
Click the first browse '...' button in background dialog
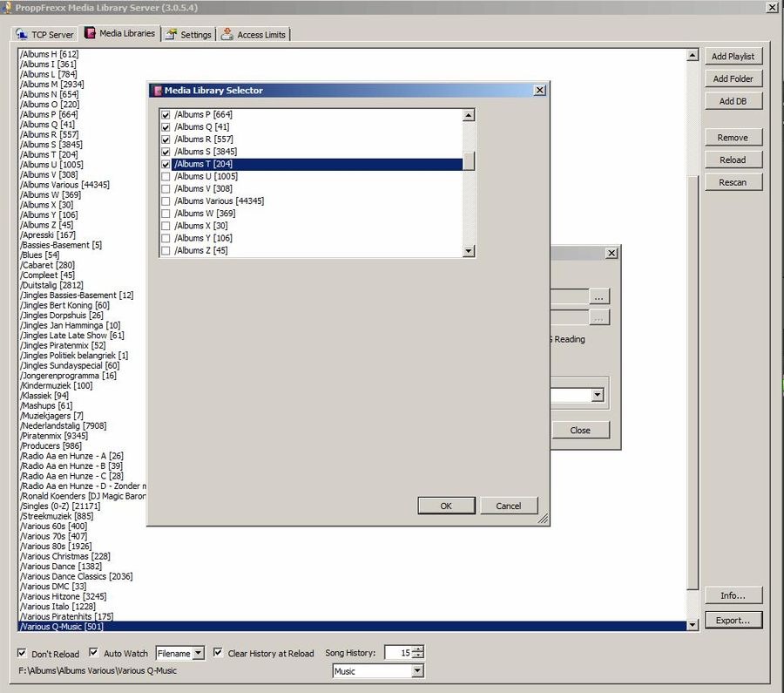pos(599,296)
